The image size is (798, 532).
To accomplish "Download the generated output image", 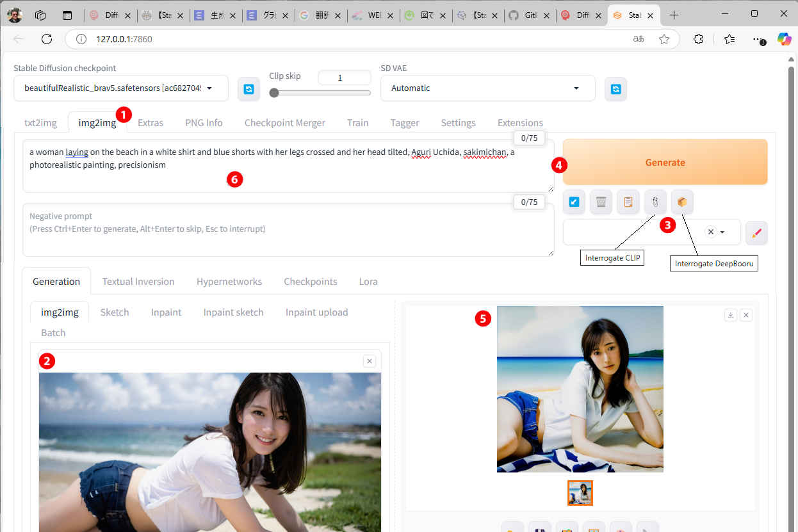I will click(730, 315).
